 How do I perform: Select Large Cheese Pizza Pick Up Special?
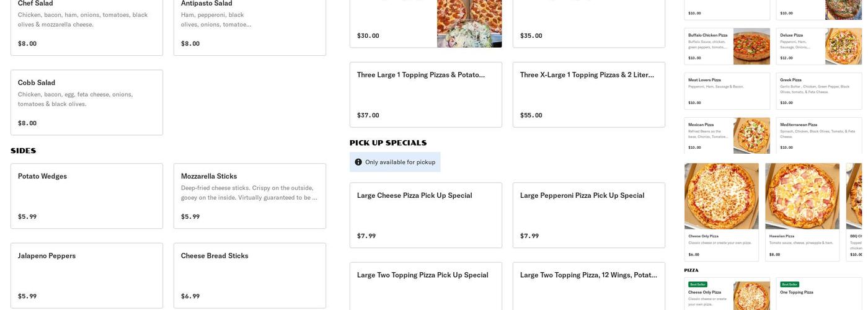click(x=425, y=215)
